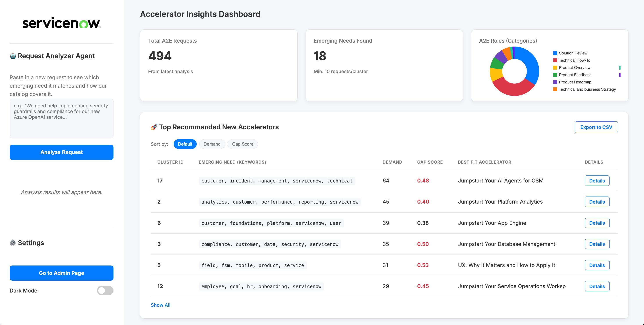The height and width of the screenshot is (325, 644).
Task: Click the purple Product Roadmap legend square
Action: [555, 82]
